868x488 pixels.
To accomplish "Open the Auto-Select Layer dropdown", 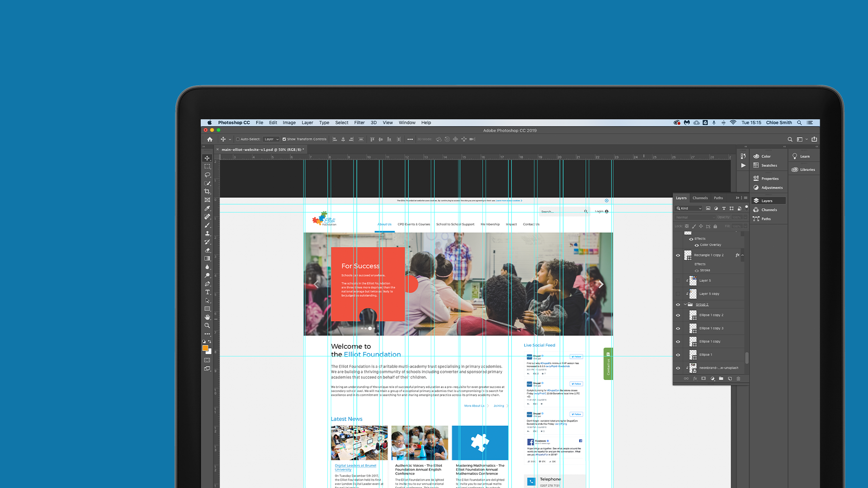I will [x=271, y=139].
